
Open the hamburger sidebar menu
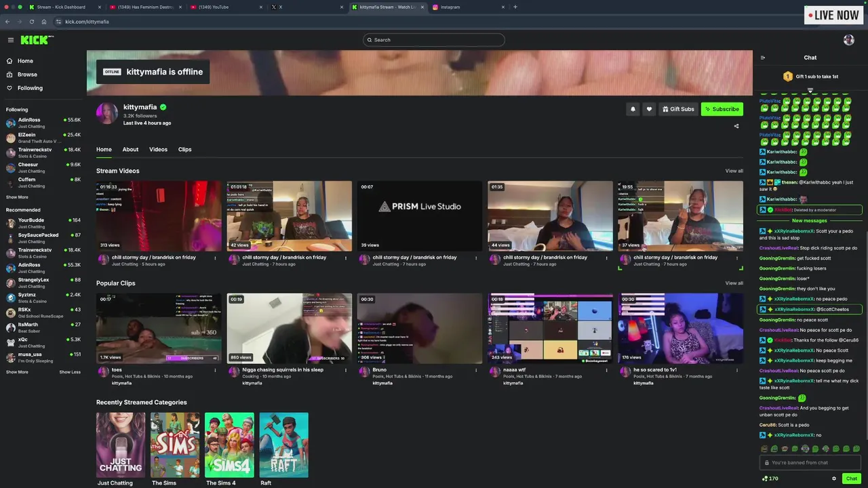10,40
